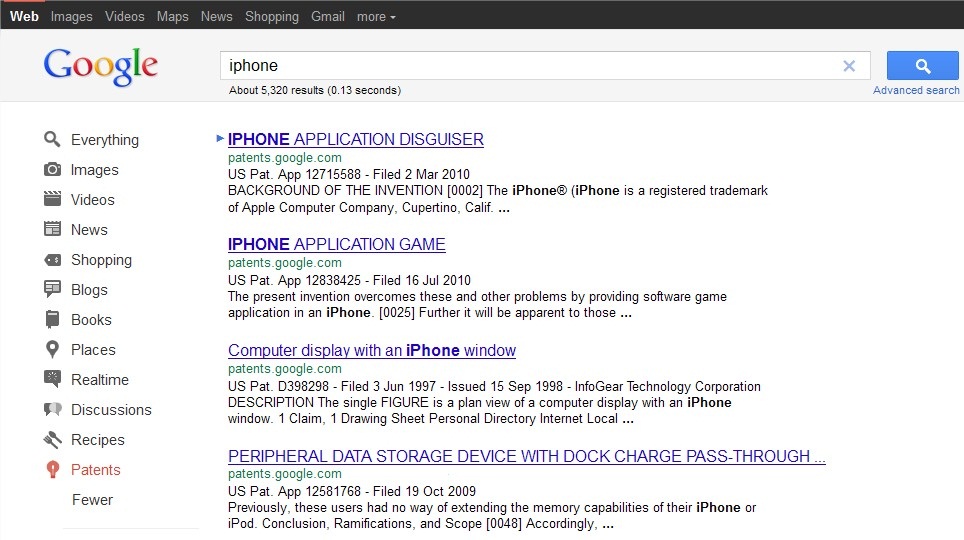Click 'About 5,320 results' text
This screenshot has height=540, width=964.
(x=315, y=90)
